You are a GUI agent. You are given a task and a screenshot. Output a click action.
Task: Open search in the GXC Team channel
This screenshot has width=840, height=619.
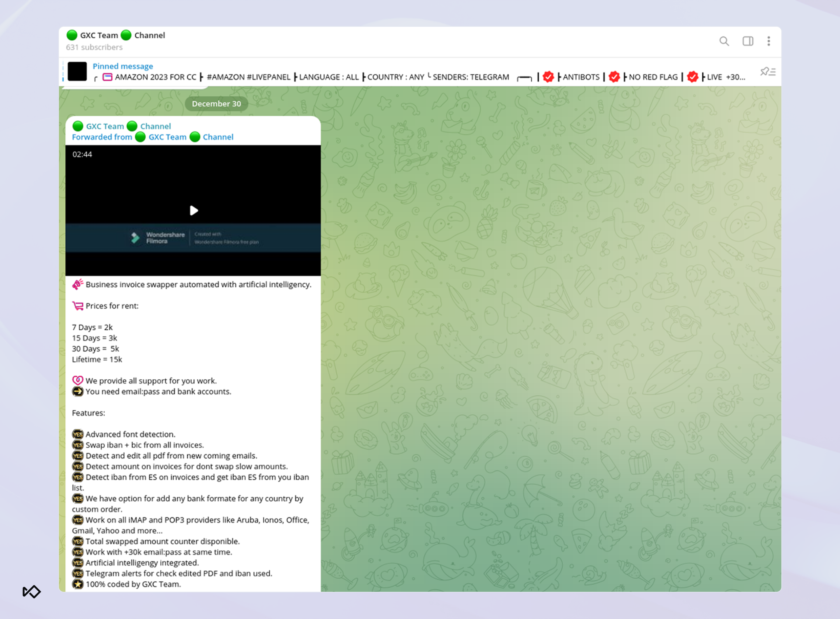(x=724, y=41)
